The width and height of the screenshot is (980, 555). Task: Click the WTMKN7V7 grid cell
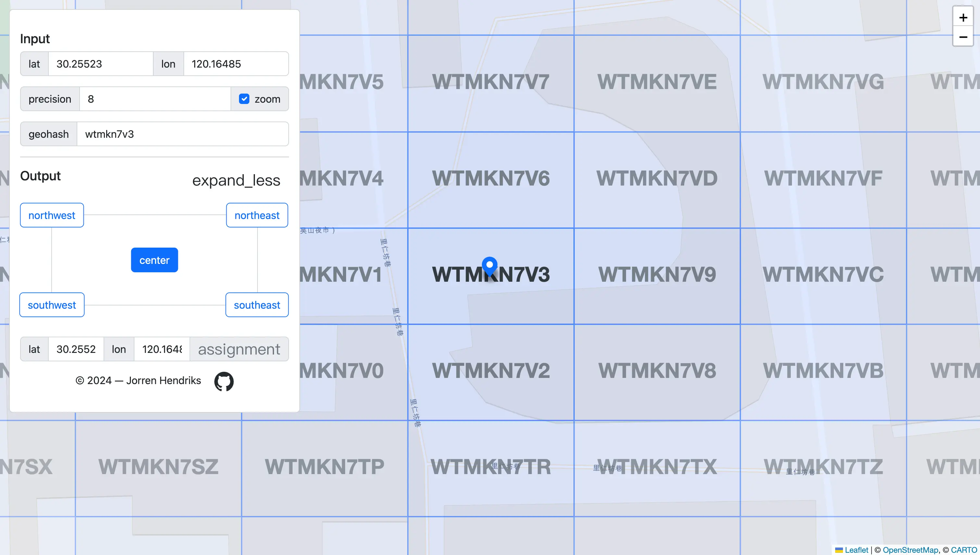(491, 84)
